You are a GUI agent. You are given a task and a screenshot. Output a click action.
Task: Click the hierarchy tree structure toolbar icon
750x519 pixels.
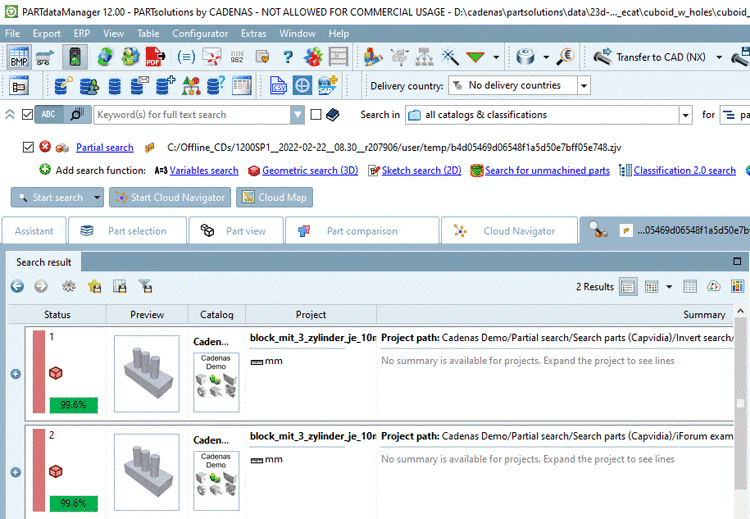pos(424,57)
